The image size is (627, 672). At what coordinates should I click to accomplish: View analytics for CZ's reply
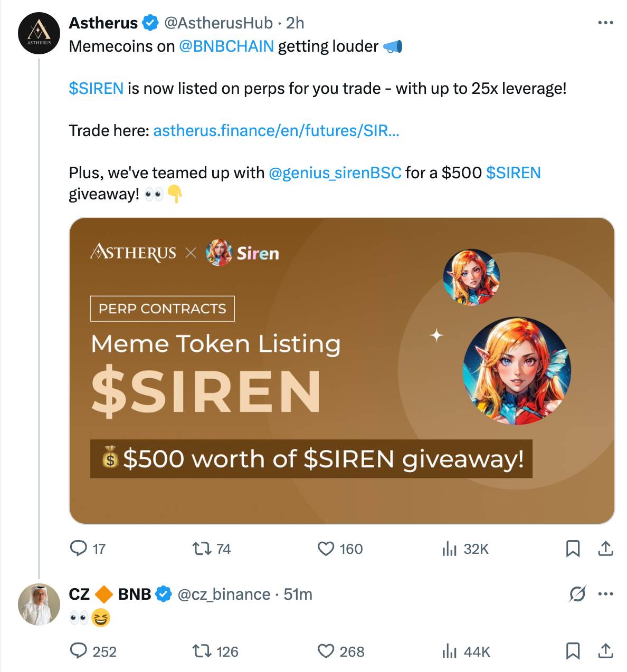point(449,651)
